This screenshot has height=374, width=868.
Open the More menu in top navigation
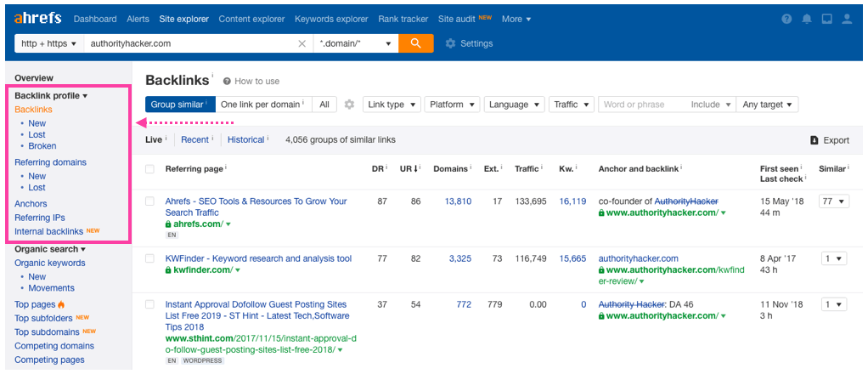[x=516, y=19]
